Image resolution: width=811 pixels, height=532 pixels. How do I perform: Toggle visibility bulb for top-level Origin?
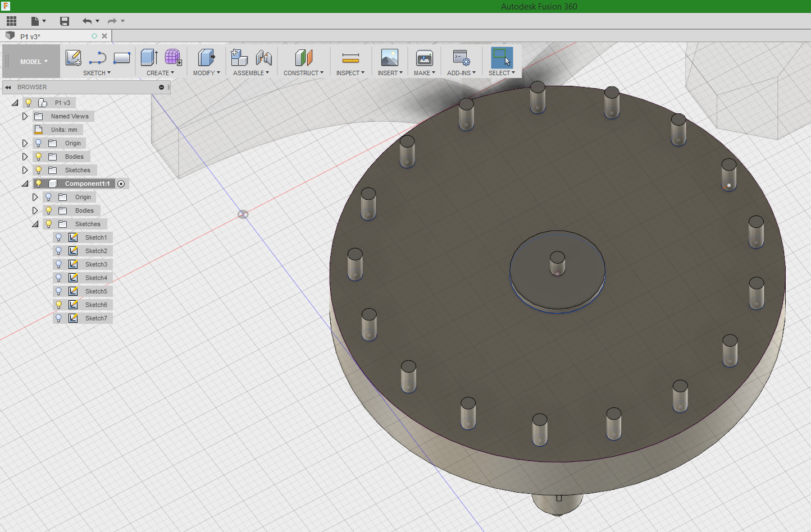click(x=38, y=143)
